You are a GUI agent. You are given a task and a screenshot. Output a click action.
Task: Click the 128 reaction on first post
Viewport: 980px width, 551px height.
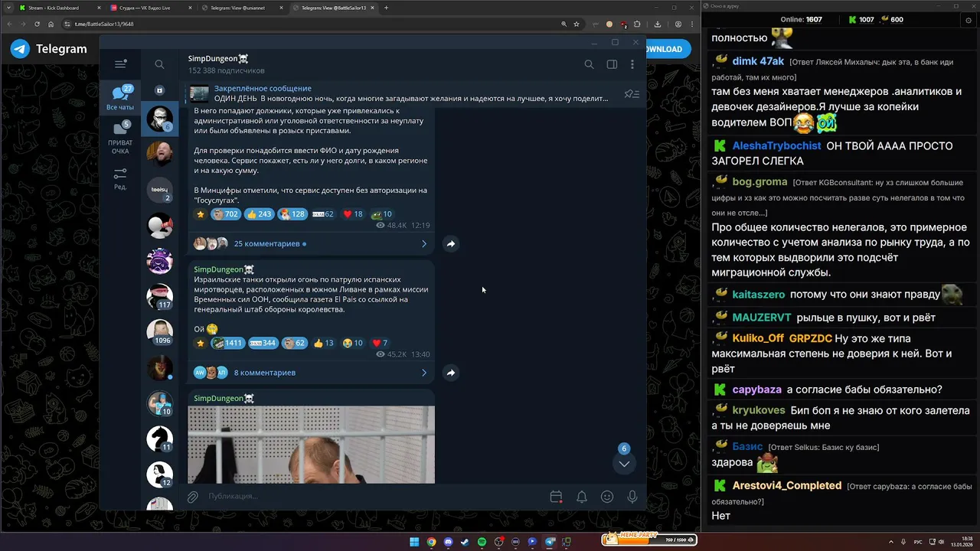click(x=292, y=214)
